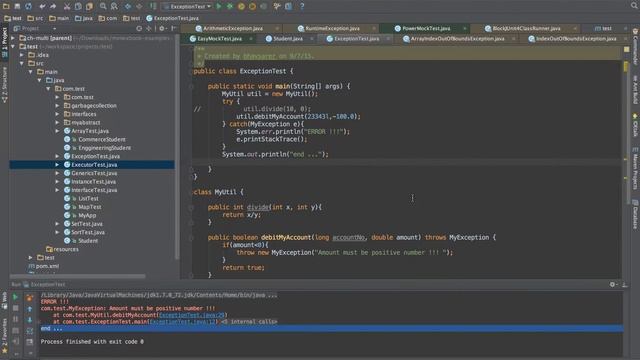The width and height of the screenshot is (640, 360).
Task: Click the Stop square in Run panel
Action: click(x=15, y=308)
